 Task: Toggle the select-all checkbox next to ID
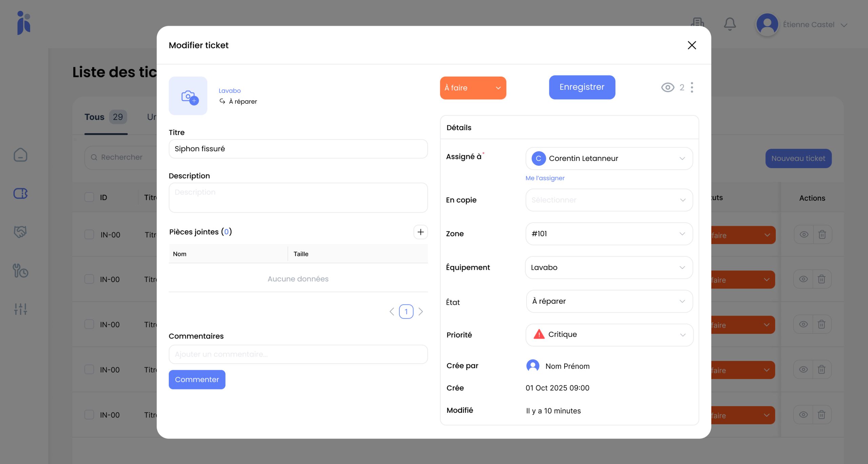pos(89,197)
